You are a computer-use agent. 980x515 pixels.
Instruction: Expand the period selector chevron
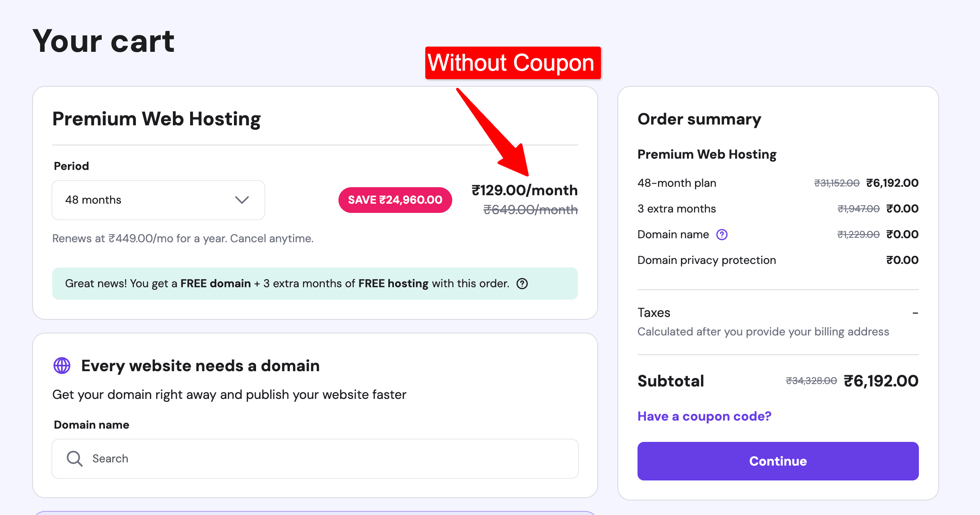(242, 200)
